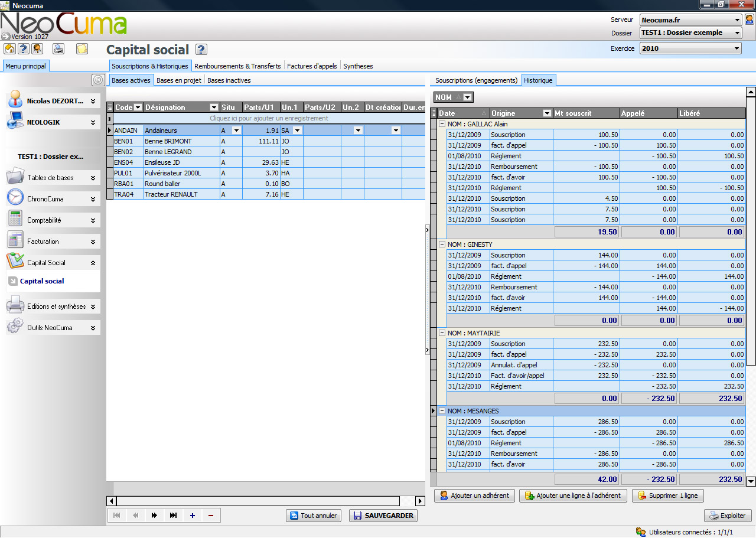The image size is (756, 538).
Task: Open the Désignation column filter dropdown
Action: [x=214, y=107]
